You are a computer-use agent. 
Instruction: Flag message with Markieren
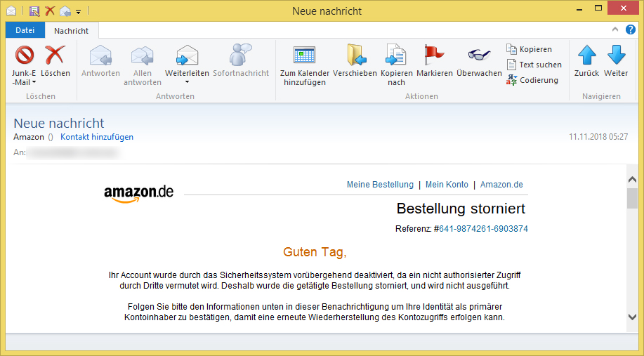(434, 55)
